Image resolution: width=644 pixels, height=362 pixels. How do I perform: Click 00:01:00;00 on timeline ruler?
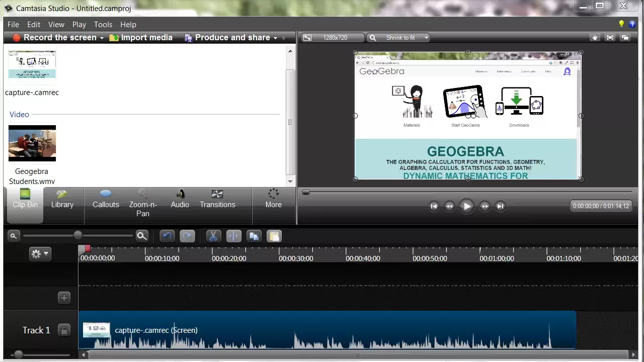(497, 258)
